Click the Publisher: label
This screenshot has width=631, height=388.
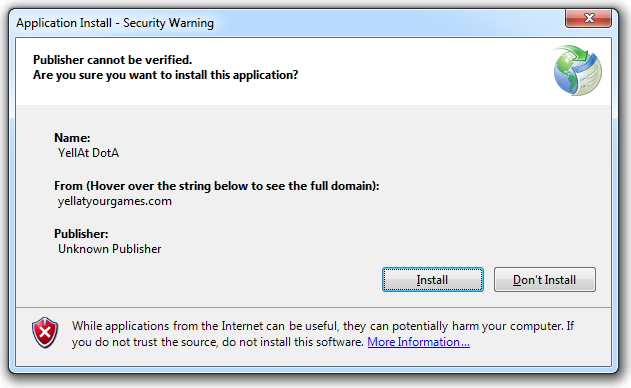(x=81, y=234)
